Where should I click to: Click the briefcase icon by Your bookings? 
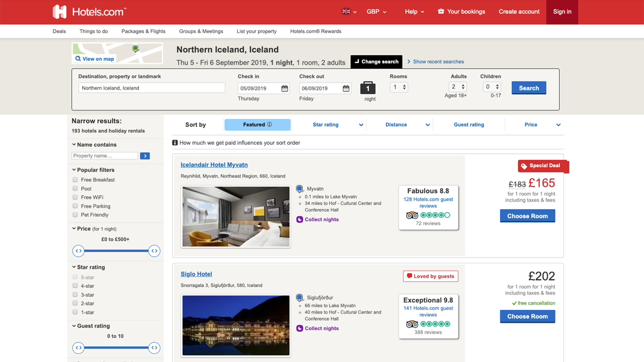441,11
